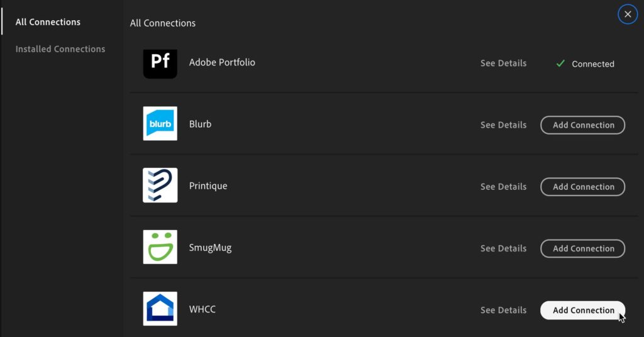Screen dimensions: 644x337
Task: See Details for Adobe Portfolio
Action: (504, 64)
